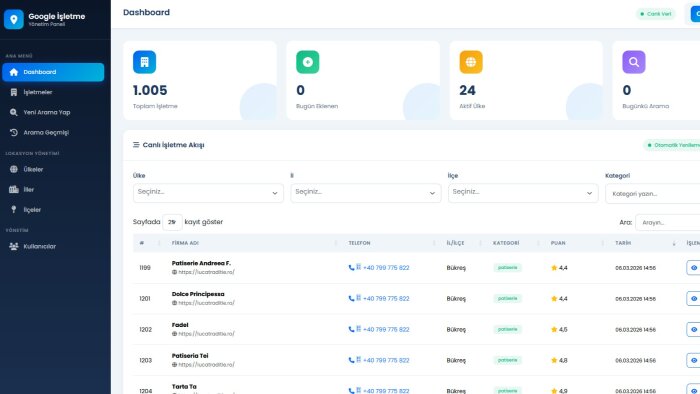The height and width of the screenshot is (394, 700).
Task: Select firm name Patiseria Tei
Action: (190, 355)
